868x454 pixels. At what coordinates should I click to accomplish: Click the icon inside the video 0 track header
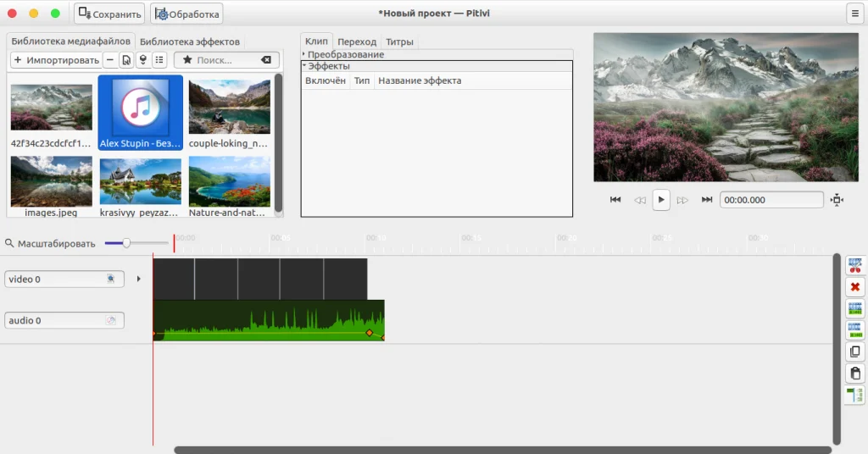[x=111, y=279]
